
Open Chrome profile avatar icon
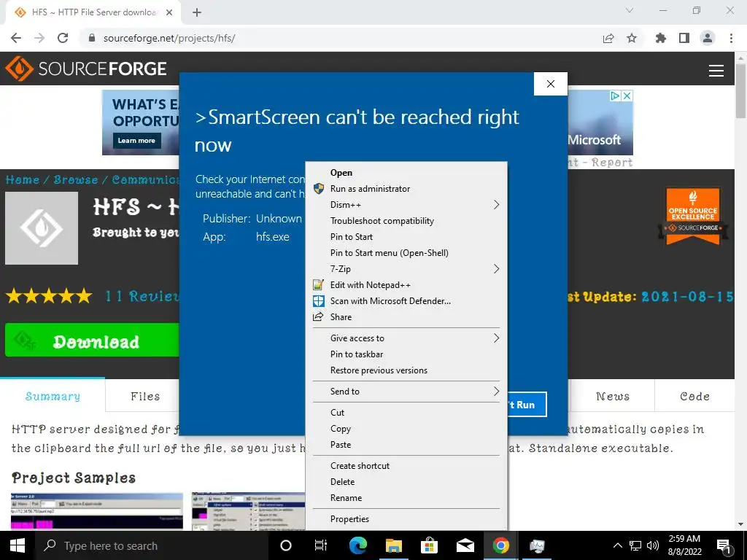click(x=708, y=38)
